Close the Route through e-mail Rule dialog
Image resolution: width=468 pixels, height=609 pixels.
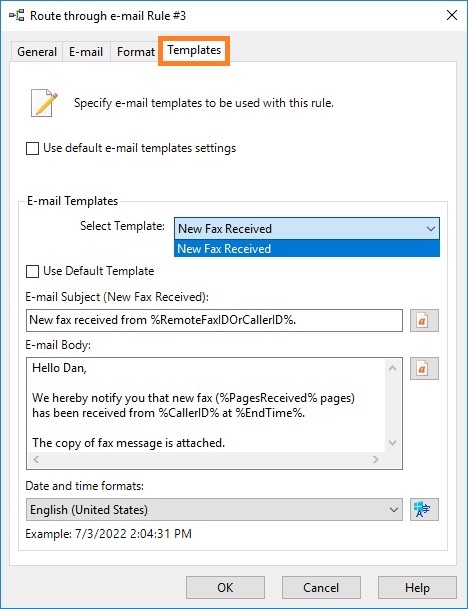pos(452,16)
